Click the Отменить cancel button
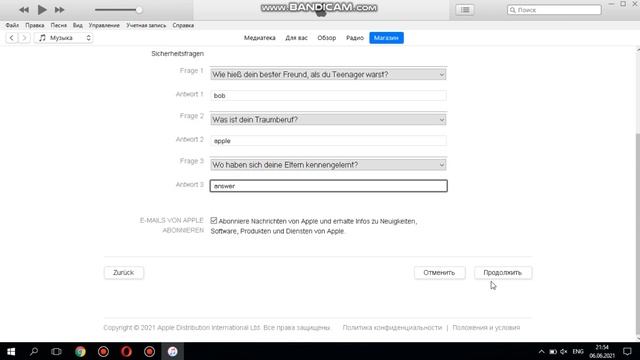640x360 pixels. 439,273
